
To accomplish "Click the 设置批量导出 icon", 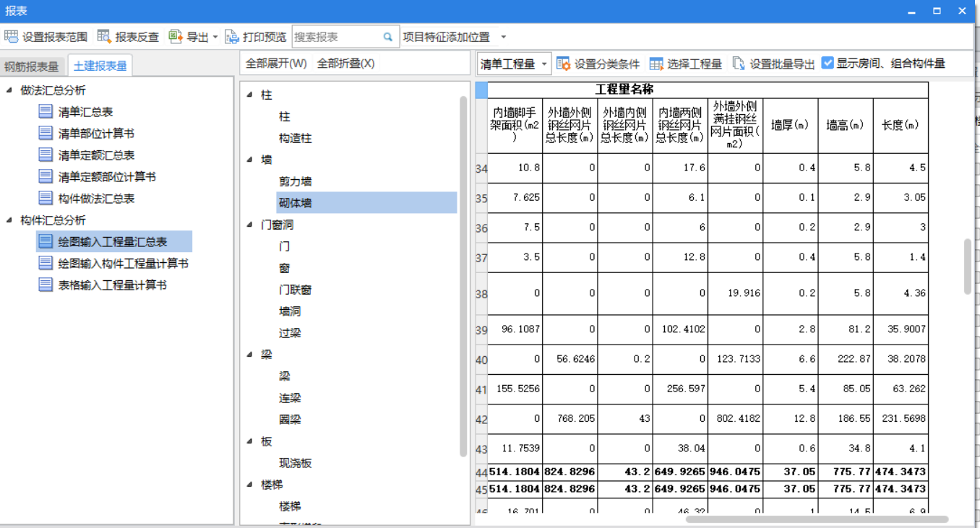I will [x=739, y=64].
